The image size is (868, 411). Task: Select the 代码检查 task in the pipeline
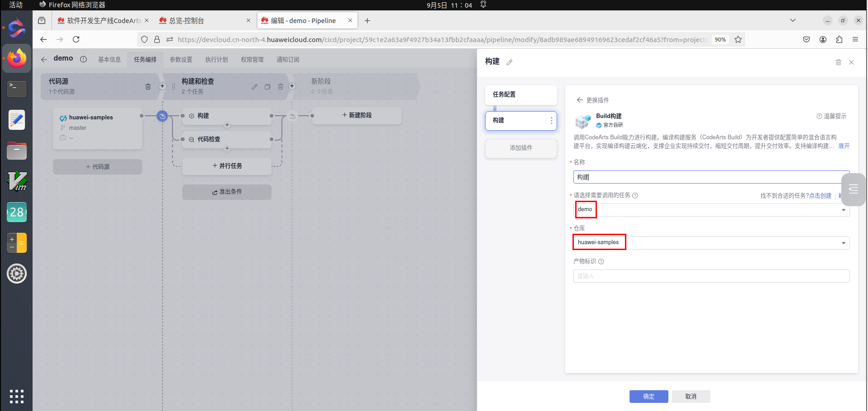point(227,140)
